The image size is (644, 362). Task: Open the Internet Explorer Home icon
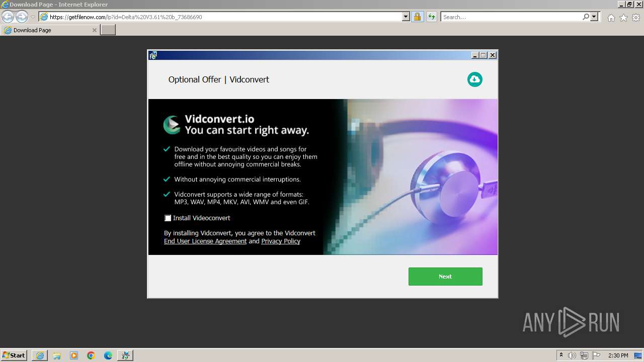point(611,18)
